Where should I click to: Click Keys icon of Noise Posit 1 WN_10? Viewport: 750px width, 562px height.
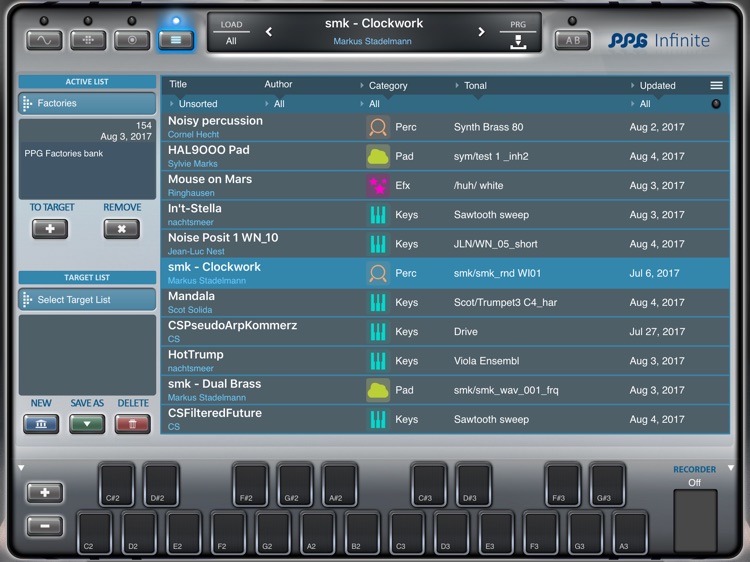pos(378,244)
